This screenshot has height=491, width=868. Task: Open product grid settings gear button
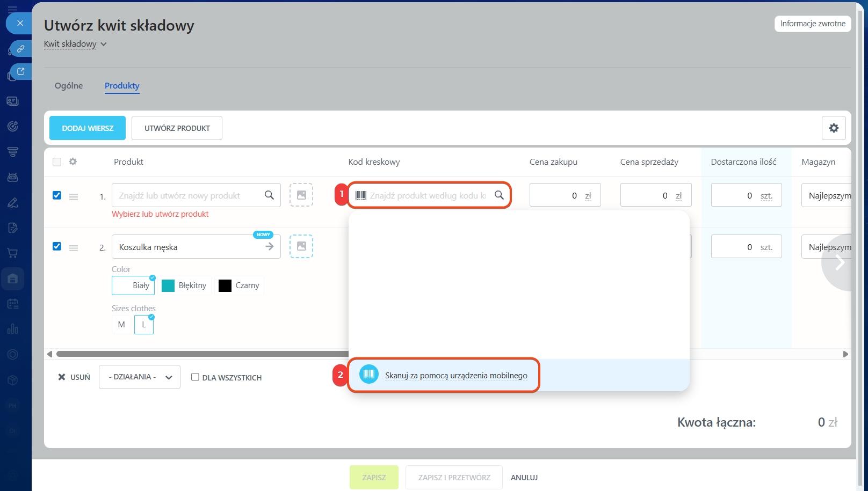click(834, 128)
